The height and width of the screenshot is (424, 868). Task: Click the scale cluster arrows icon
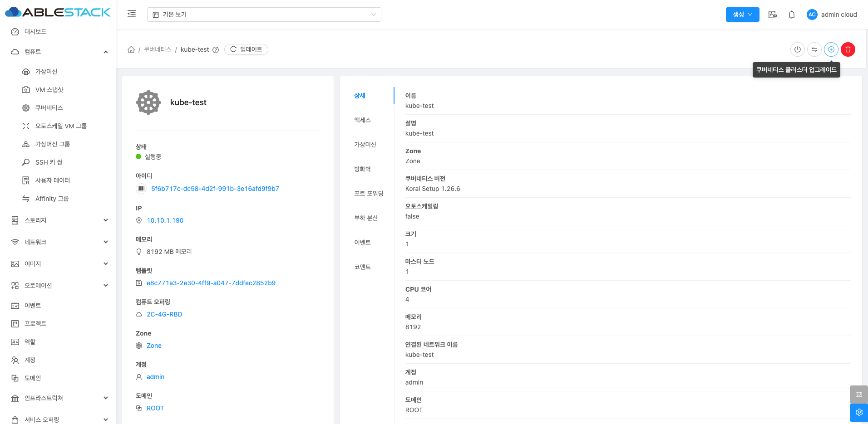click(x=814, y=49)
